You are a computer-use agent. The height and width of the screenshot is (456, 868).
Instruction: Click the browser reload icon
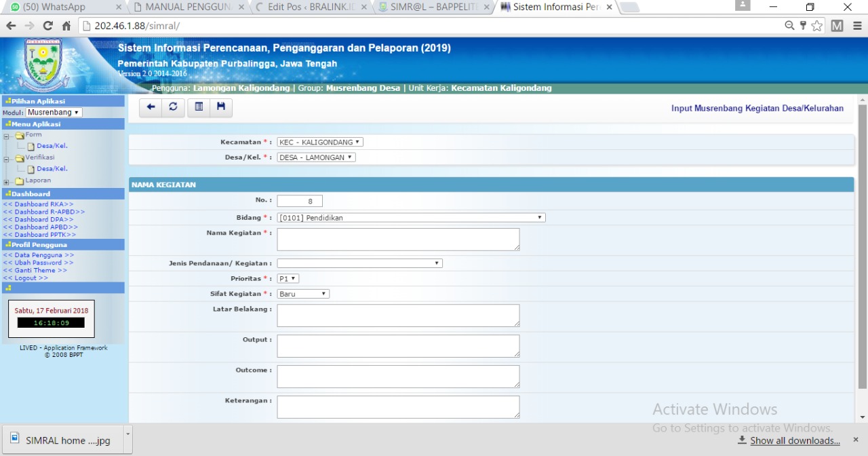pyautogui.click(x=47, y=26)
